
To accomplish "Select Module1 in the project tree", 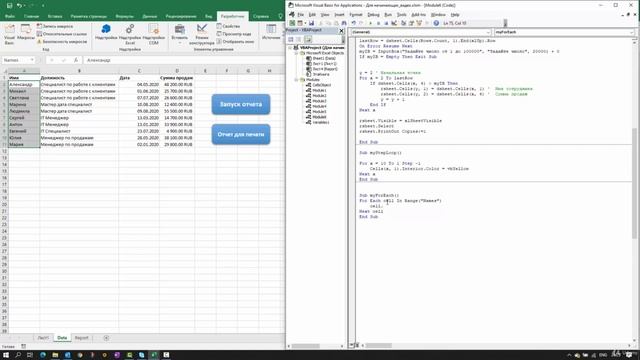I will click(319, 90).
